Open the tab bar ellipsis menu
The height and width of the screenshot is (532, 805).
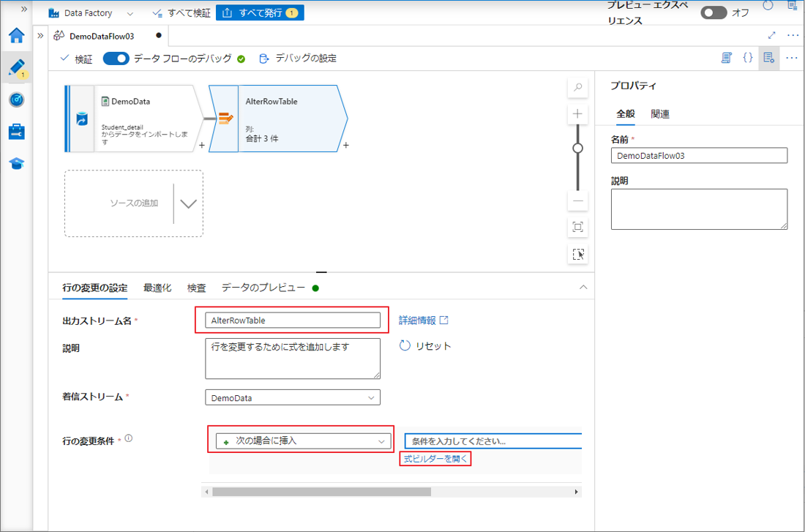tap(793, 35)
